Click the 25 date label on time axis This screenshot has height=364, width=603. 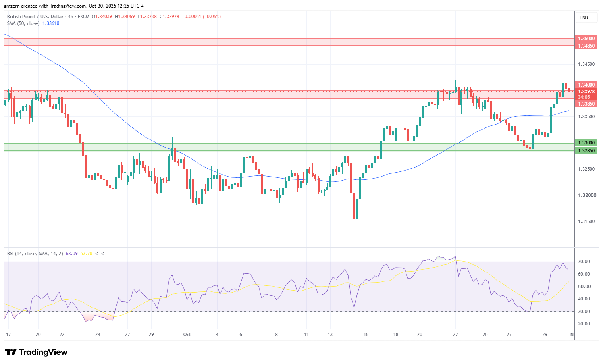pyautogui.click(x=485, y=335)
